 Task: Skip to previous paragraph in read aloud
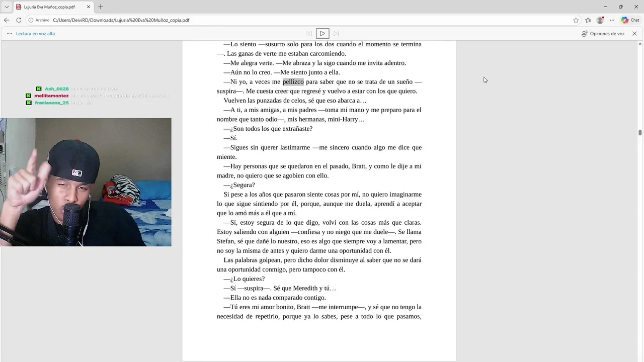click(309, 34)
